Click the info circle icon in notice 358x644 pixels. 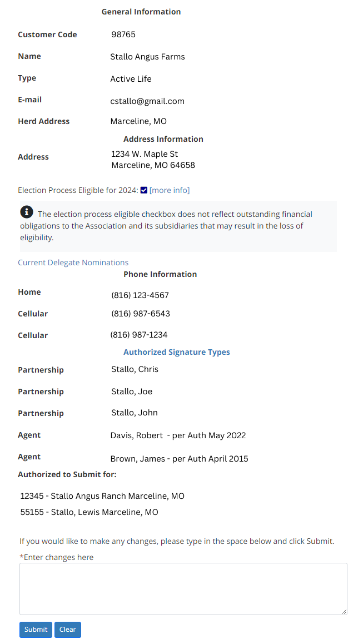pyautogui.click(x=27, y=212)
